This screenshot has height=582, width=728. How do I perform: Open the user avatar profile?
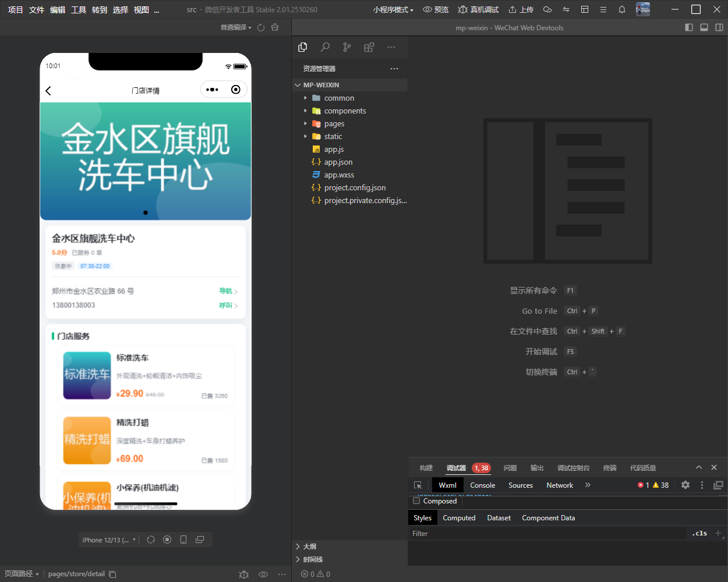(643, 9)
